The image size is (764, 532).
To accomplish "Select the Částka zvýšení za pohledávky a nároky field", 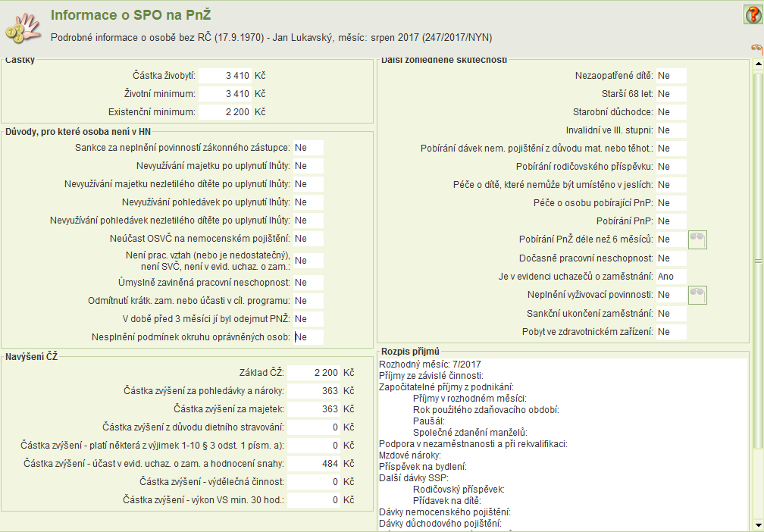I will [313, 391].
